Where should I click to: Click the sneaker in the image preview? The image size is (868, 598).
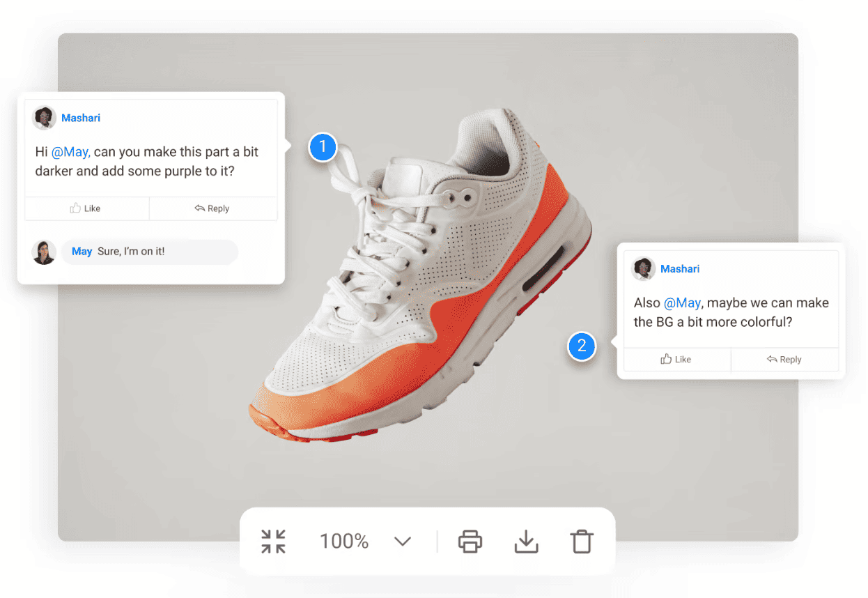point(422,275)
